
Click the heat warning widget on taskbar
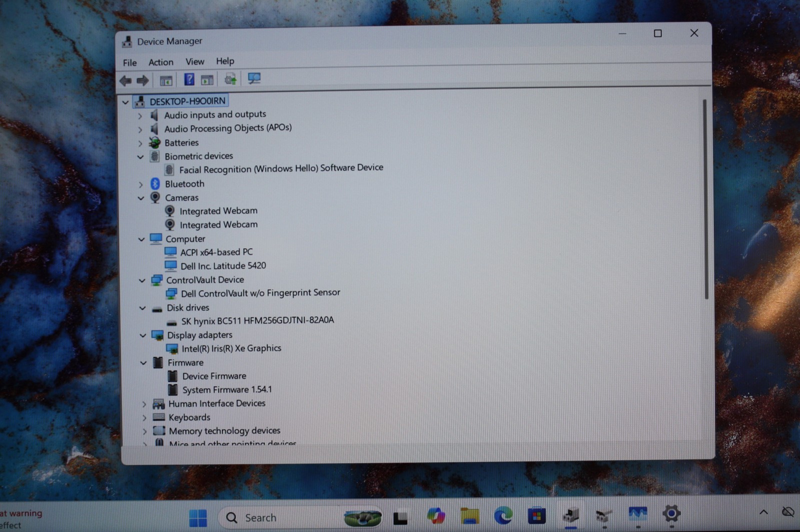21,519
